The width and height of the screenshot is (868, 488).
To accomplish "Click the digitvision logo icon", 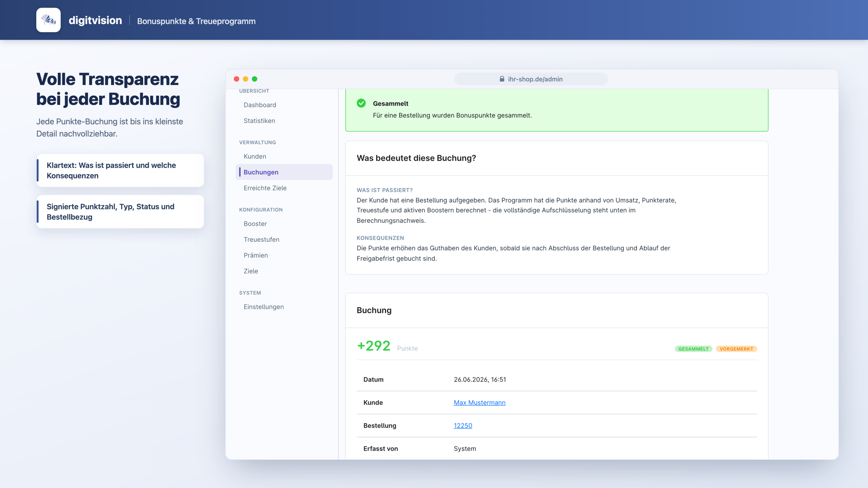I will point(48,20).
